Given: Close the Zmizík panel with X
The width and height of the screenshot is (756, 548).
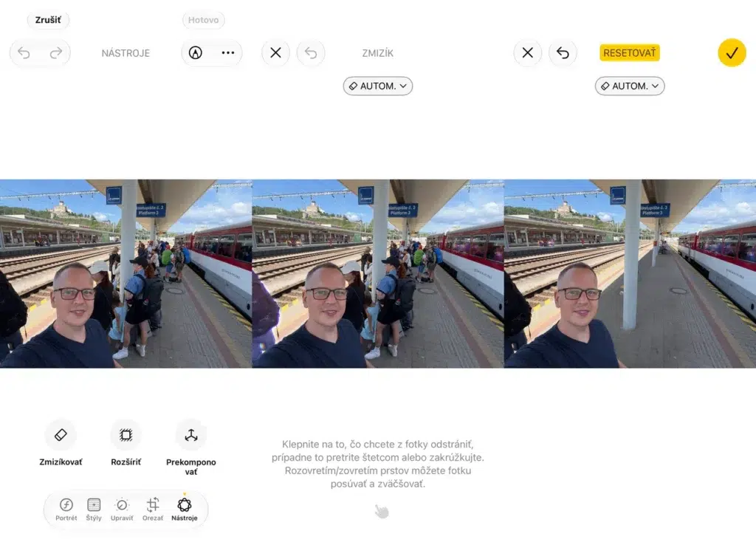Looking at the screenshot, I should pyautogui.click(x=276, y=52).
